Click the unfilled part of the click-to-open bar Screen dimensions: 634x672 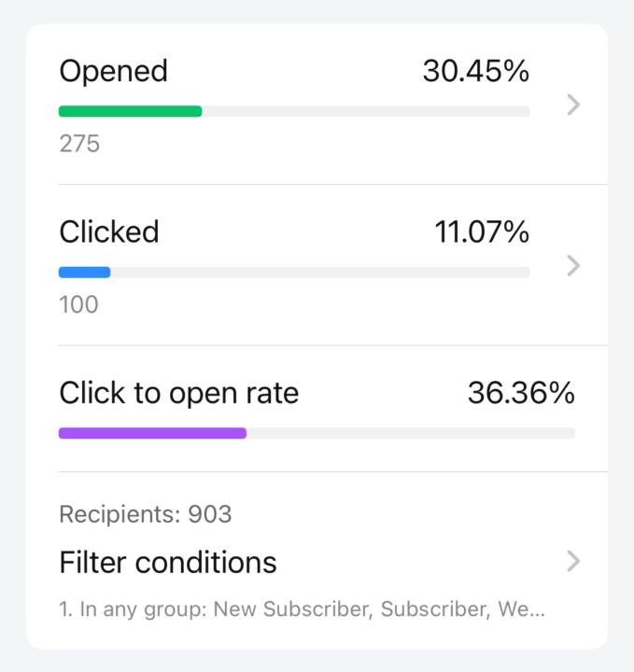411,433
